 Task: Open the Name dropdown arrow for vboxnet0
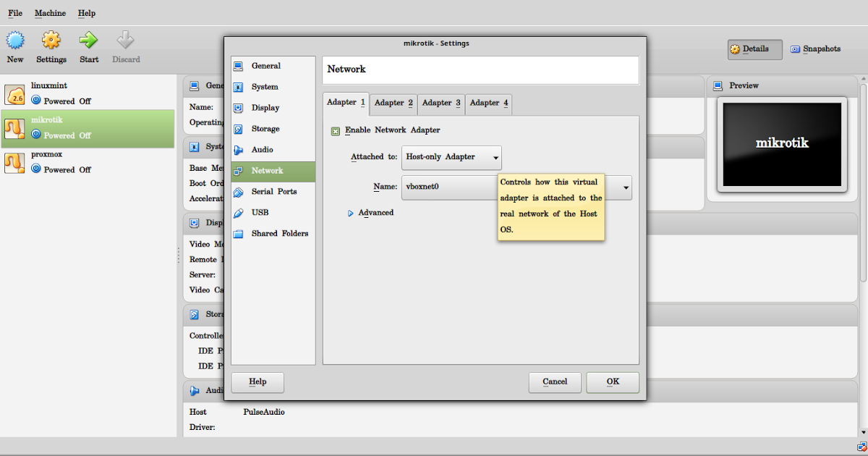click(x=625, y=187)
